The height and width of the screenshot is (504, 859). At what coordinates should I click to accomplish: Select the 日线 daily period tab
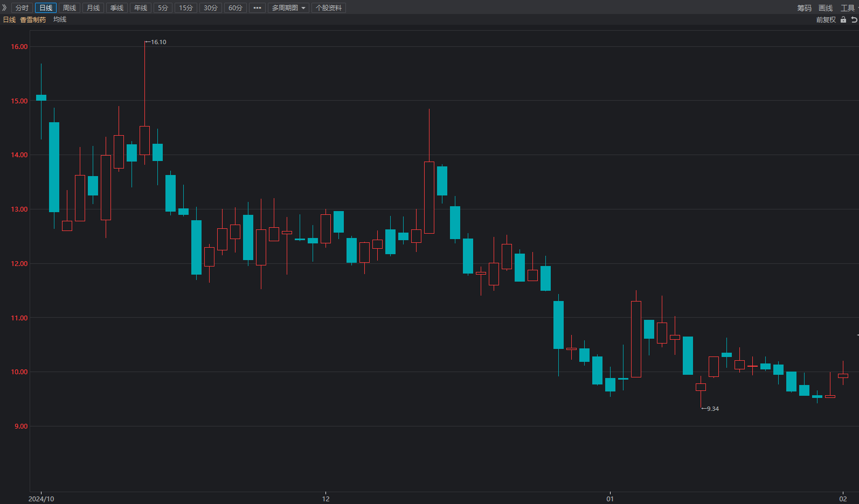(x=46, y=8)
